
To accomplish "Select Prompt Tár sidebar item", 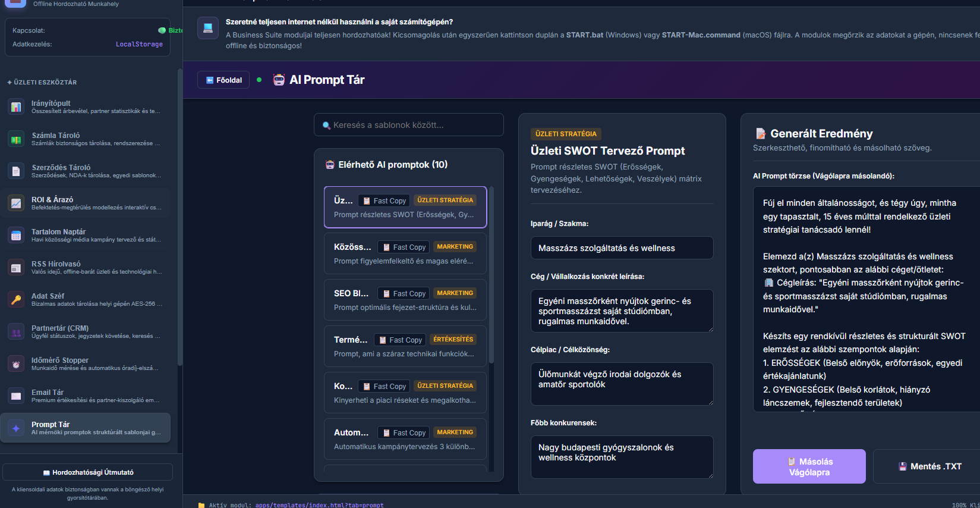I will [x=86, y=428].
